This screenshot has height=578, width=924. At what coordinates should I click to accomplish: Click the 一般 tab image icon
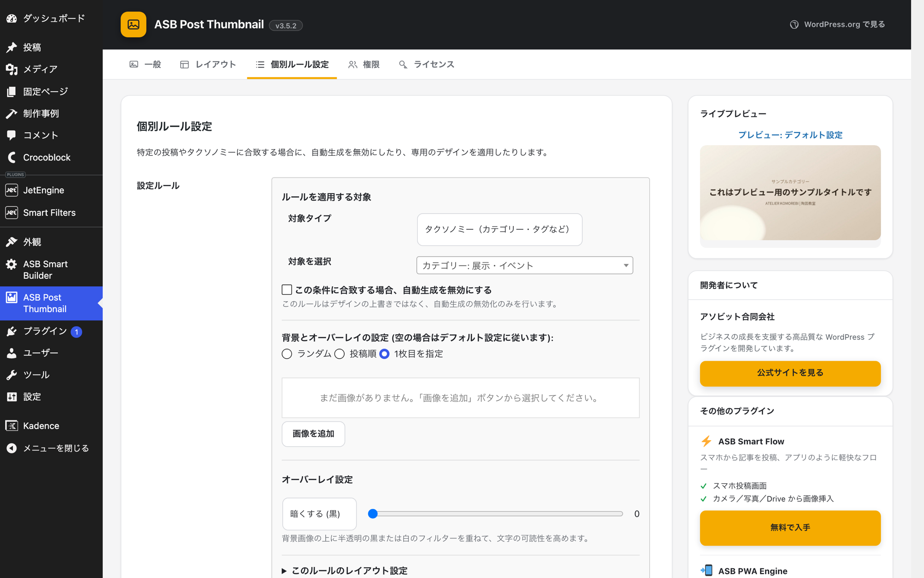tap(134, 64)
